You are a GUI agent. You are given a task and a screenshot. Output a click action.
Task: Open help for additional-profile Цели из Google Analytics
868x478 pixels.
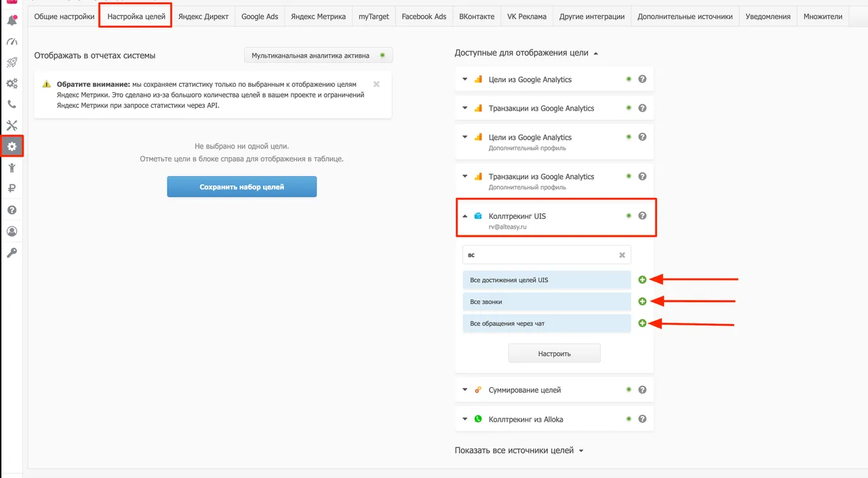642,137
